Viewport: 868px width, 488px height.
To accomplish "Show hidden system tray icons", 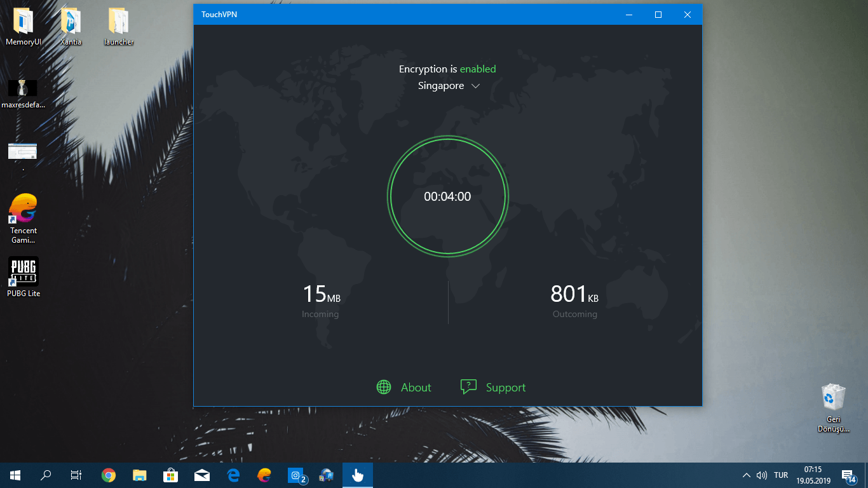I will (747, 475).
